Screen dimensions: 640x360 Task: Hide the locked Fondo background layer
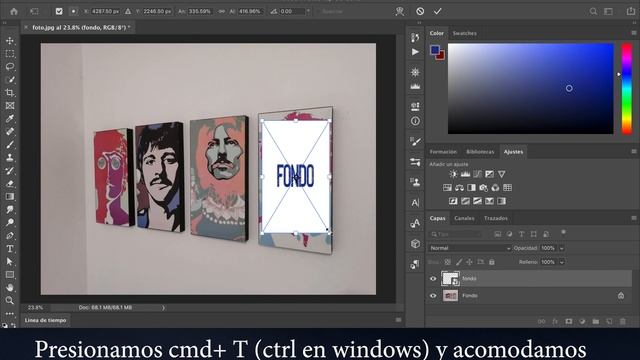(x=433, y=296)
